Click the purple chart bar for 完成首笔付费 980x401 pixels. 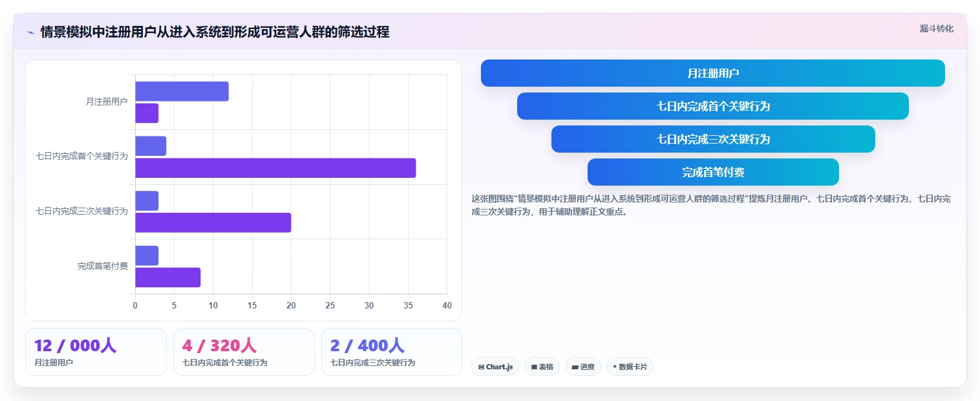[x=168, y=277]
